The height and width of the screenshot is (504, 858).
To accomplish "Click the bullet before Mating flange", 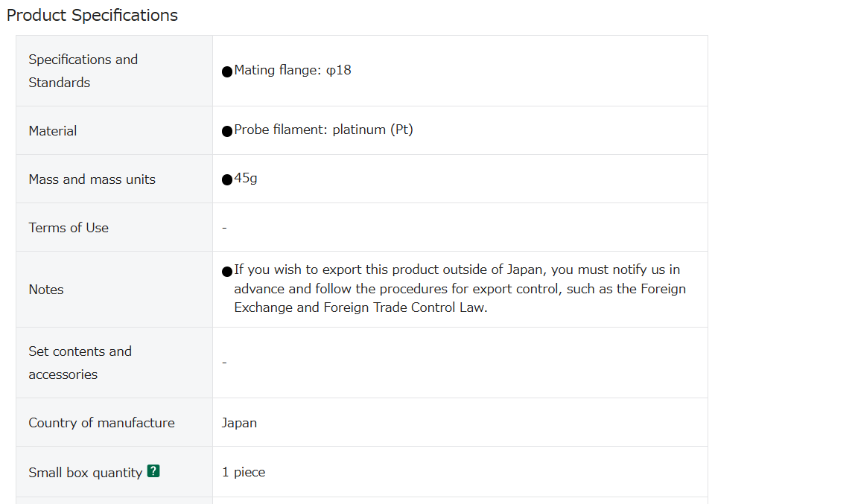I will (227, 71).
